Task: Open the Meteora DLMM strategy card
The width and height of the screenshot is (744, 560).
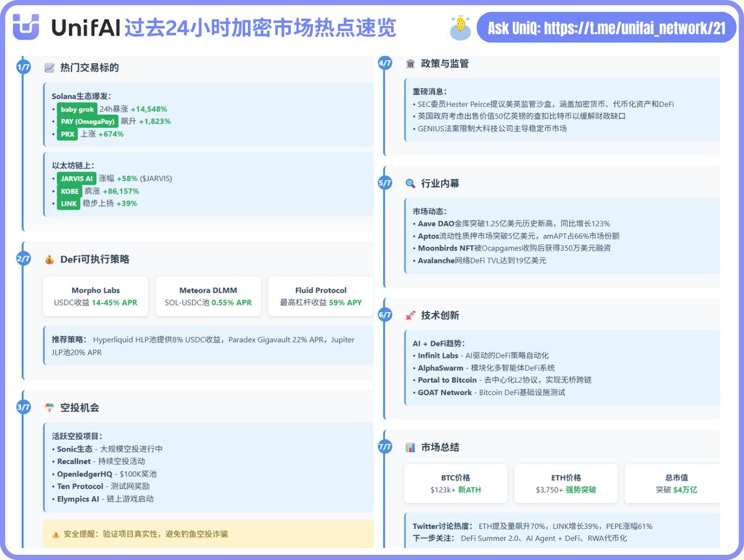Action: (208, 296)
